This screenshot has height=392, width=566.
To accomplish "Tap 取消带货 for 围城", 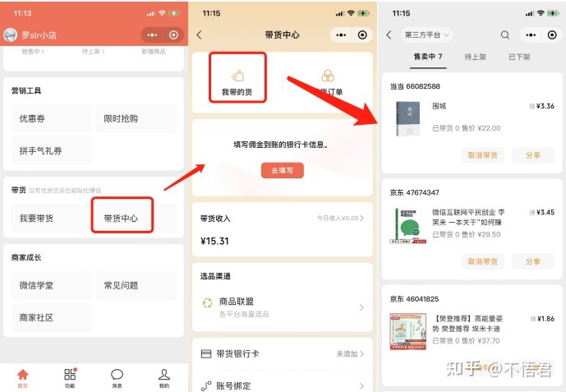I will (x=482, y=155).
